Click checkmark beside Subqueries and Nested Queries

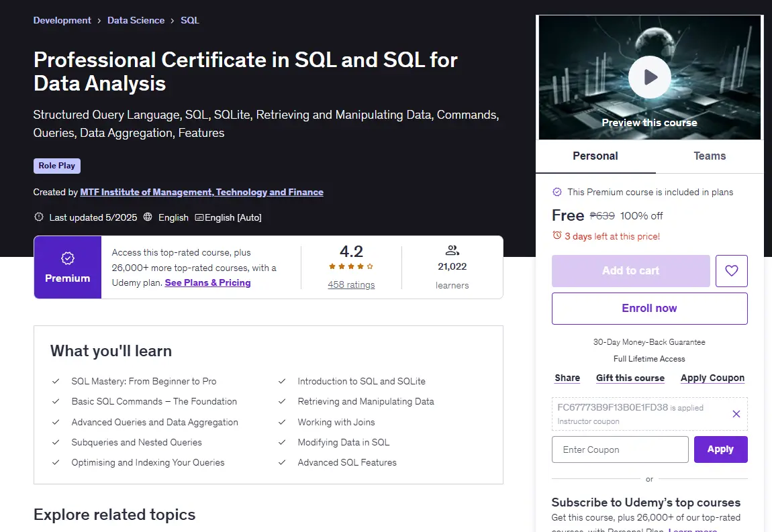[56, 442]
